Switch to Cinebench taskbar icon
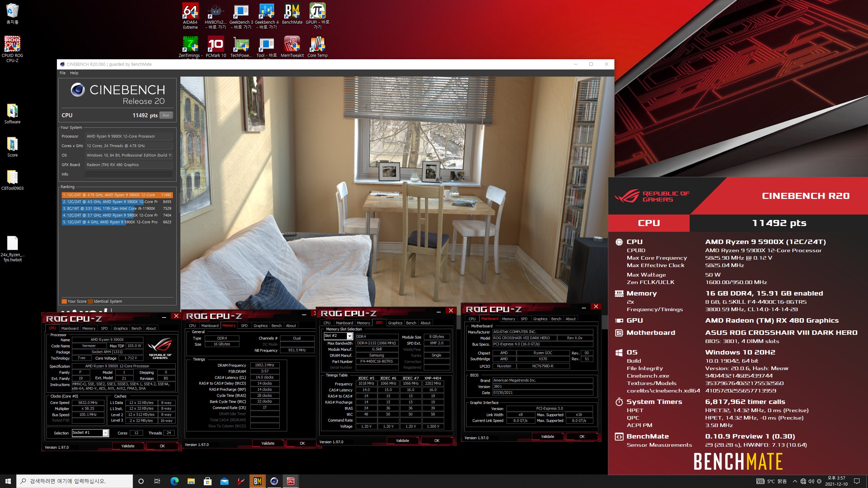The height and width of the screenshot is (488, 868). [x=274, y=481]
